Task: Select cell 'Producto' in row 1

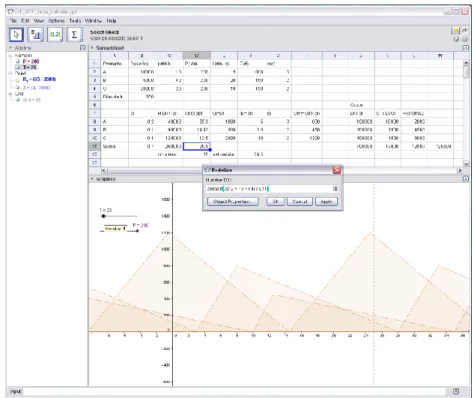Action: (115, 63)
